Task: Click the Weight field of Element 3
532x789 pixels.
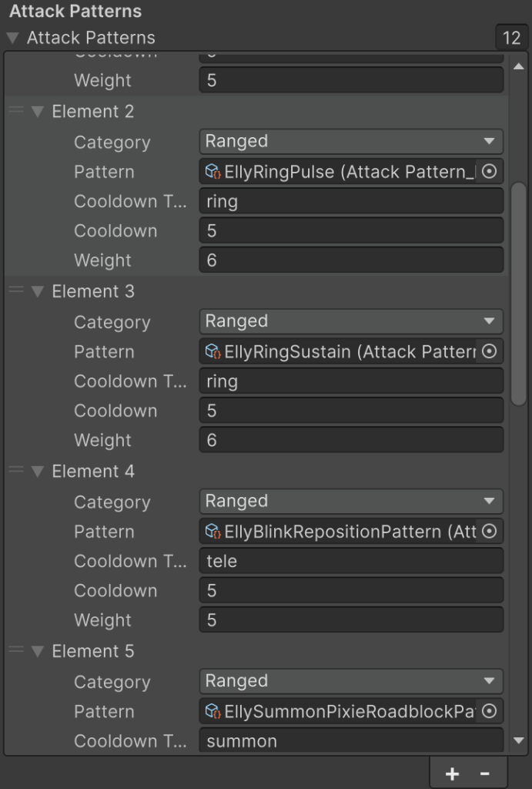Action: tap(351, 441)
